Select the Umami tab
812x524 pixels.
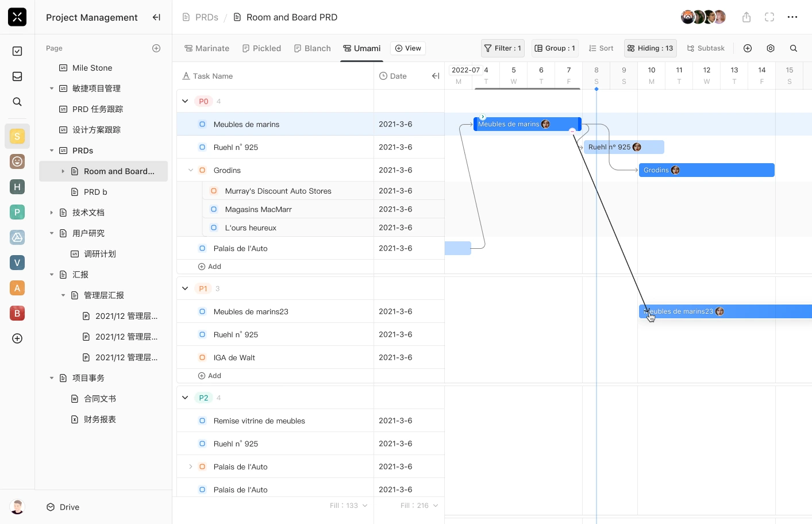(362, 48)
